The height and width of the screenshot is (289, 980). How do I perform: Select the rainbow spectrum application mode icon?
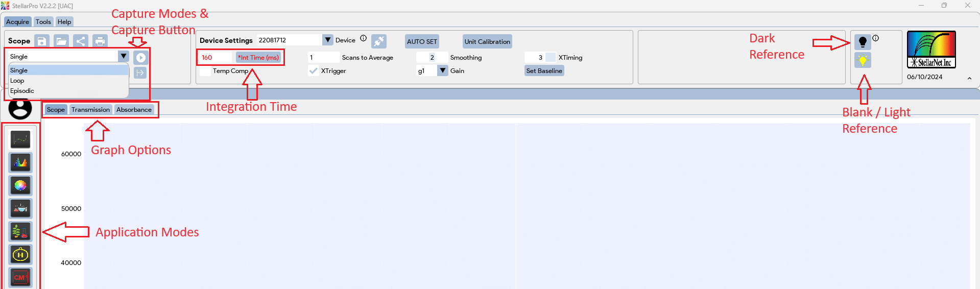click(x=20, y=162)
